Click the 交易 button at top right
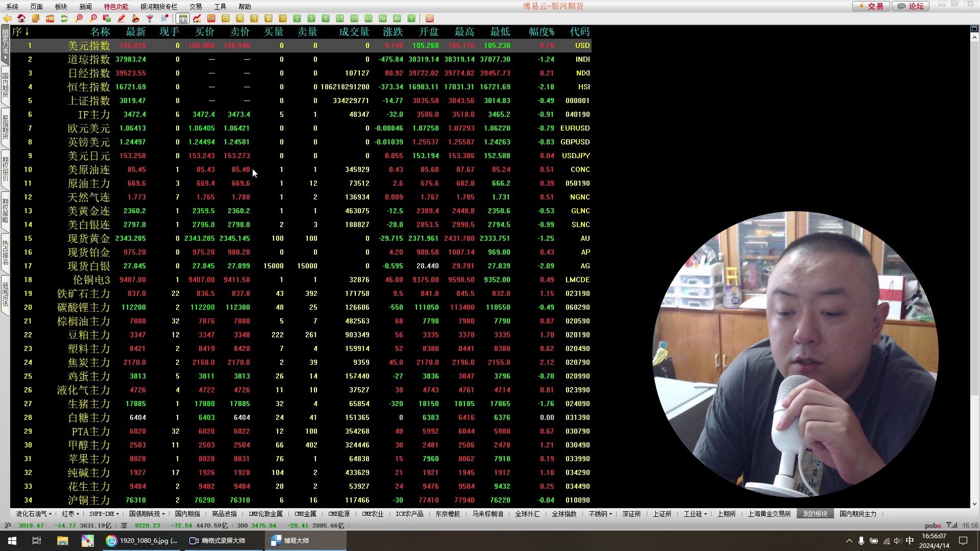The width and height of the screenshot is (980, 551). coord(871,6)
